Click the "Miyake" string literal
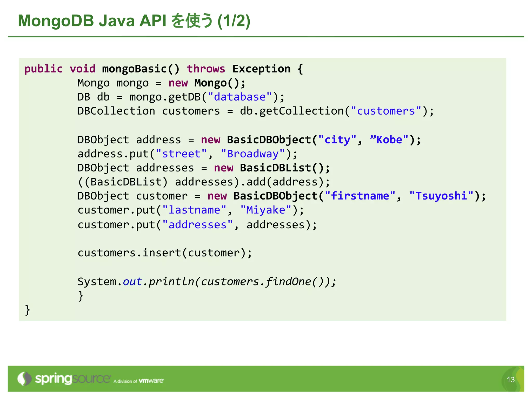532x399 pixels. pos(266,210)
